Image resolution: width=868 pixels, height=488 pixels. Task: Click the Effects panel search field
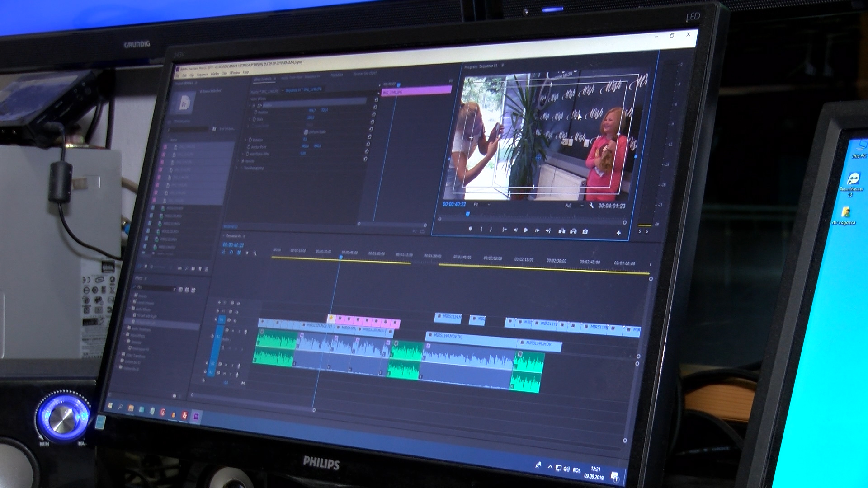(x=155, y=288)
